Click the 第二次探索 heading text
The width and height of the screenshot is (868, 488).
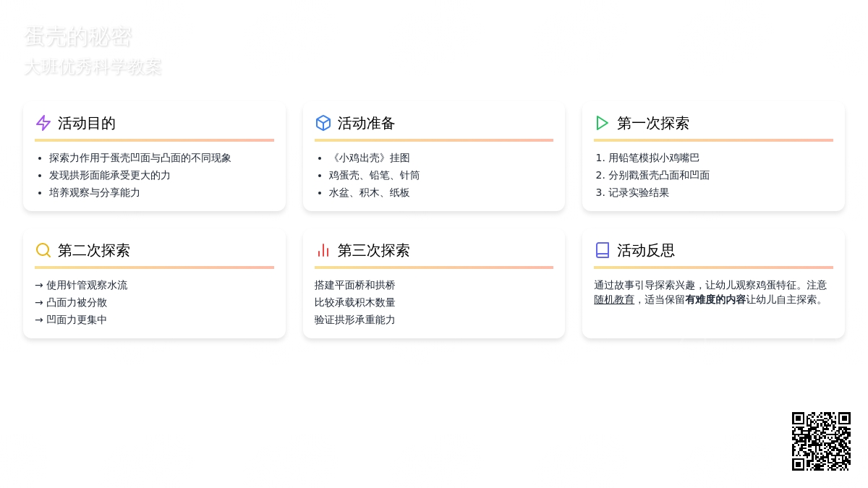[94, 251]
